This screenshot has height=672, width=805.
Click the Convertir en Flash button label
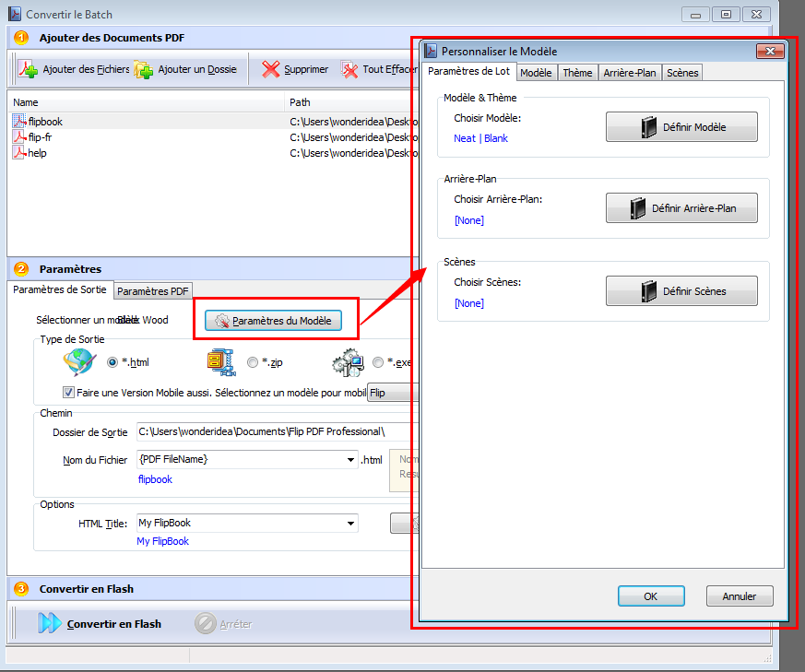(114, 624)
